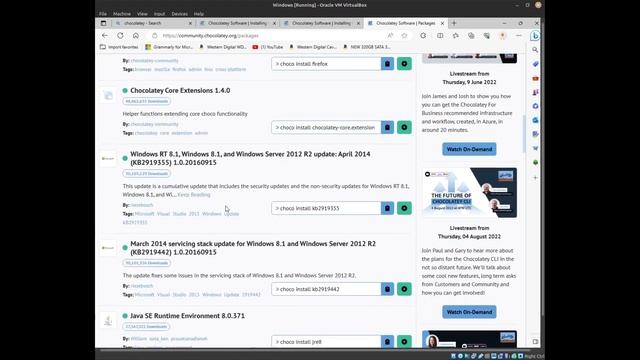Open the Chocolatey Core Extensions 1.4.0 package
Screen dimensions: 640x360
[x=180, y=90]
